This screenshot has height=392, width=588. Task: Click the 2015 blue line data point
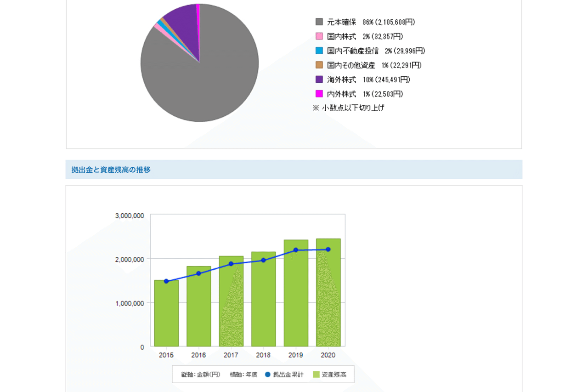tap(166, 281)
